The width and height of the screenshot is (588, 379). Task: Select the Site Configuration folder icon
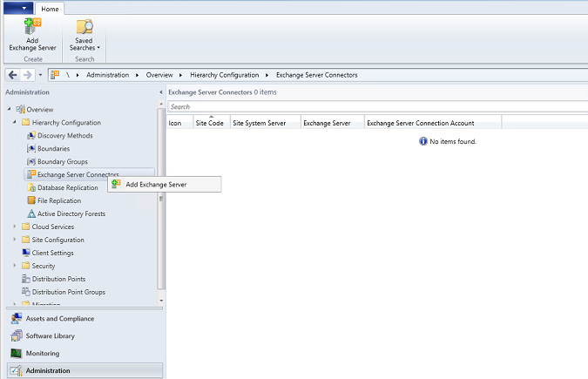click(26, 240)
